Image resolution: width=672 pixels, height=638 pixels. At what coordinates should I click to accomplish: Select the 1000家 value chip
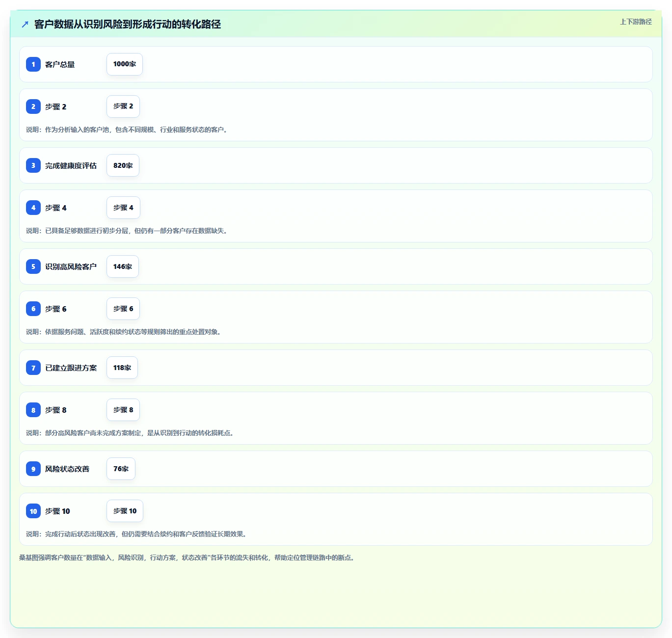125,64
